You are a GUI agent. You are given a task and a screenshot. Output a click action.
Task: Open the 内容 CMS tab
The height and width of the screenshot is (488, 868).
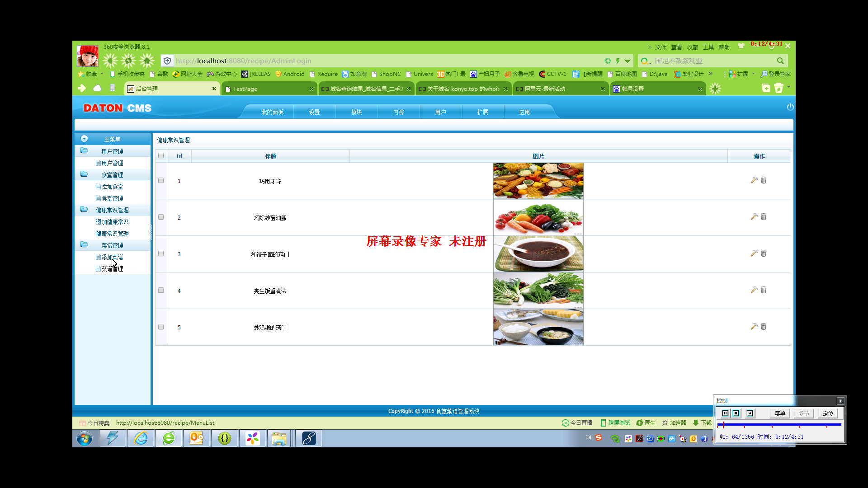399,112
